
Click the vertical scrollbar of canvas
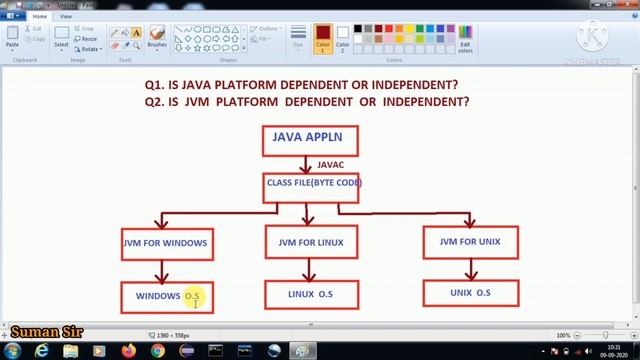[636, 188]
